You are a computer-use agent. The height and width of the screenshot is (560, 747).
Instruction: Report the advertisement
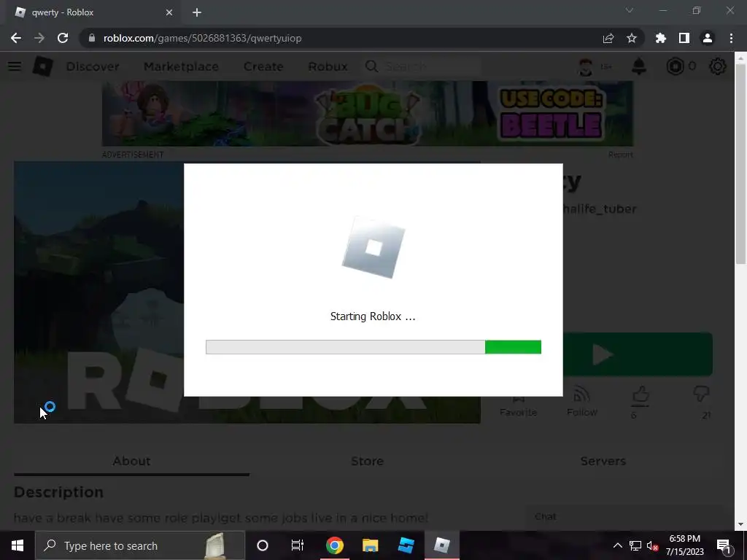pyautogui.click(x=620, y=155)
